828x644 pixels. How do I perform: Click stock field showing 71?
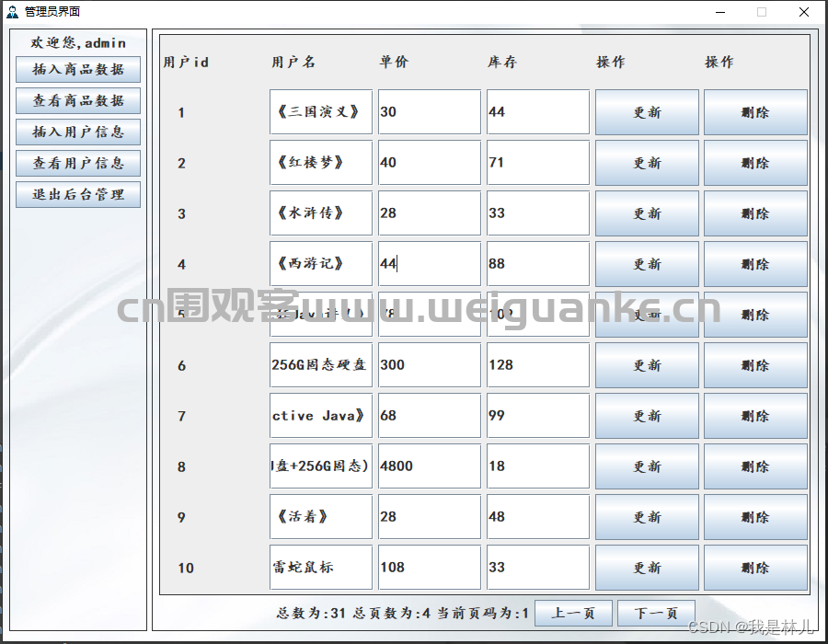click(538, 163)
